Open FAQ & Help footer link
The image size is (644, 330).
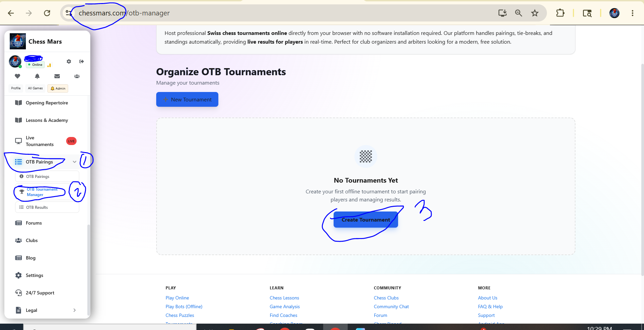point(490,307)
